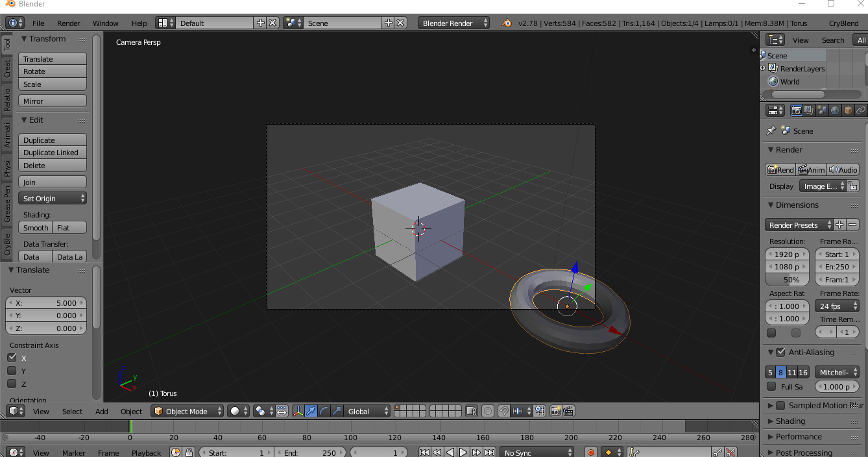Screen dimensions: 868x457
Task: Set anti-aliasing samples to 16
Action: click(802, 371)
